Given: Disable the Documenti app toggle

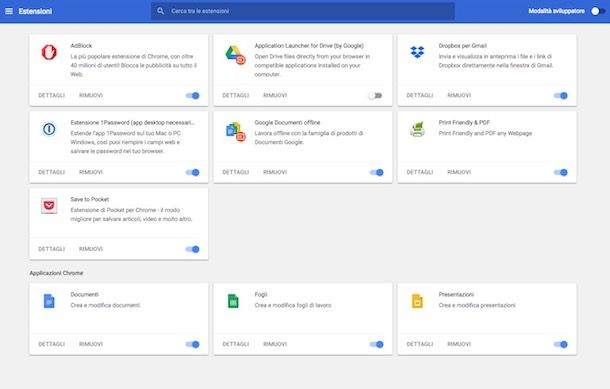Looking at the screenshot, I should click(193, 344).
